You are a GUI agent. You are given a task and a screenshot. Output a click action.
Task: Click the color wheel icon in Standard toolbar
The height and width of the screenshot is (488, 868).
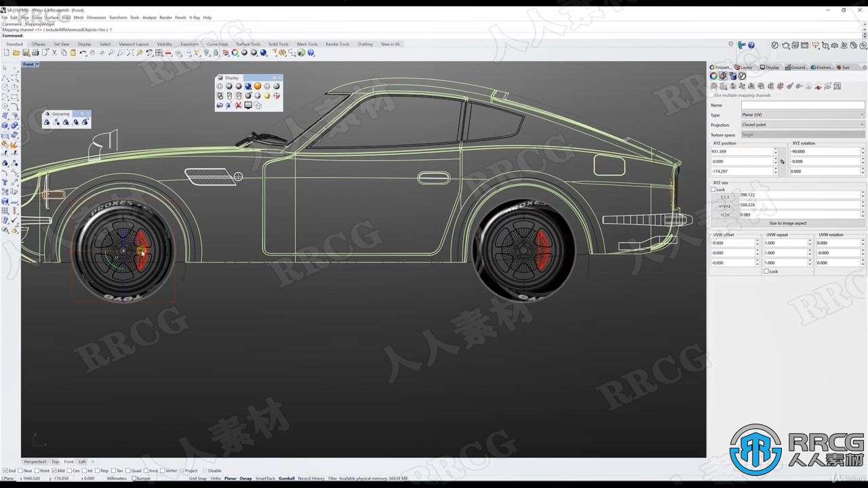tap(235, 52)
